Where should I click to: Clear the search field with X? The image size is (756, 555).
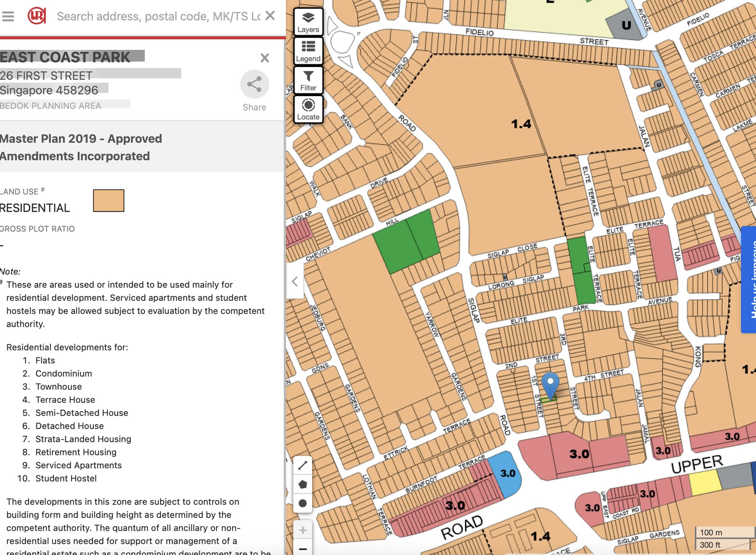point(270,16)
